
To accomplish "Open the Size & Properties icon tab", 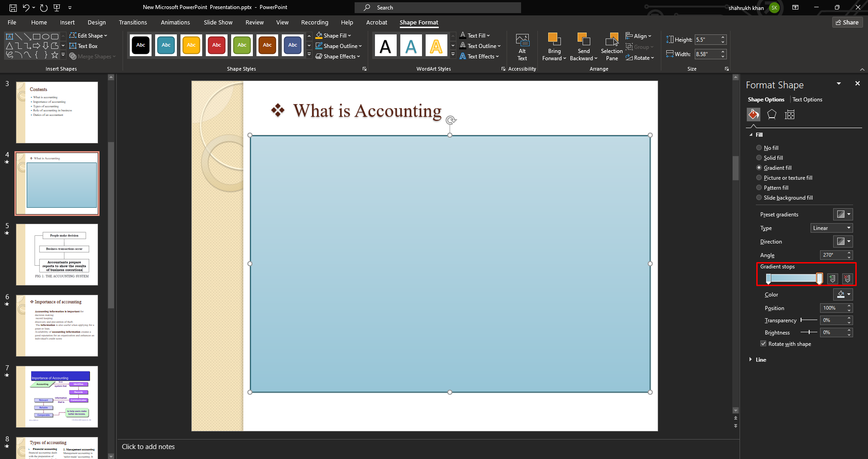I will (x=790, y=115).
